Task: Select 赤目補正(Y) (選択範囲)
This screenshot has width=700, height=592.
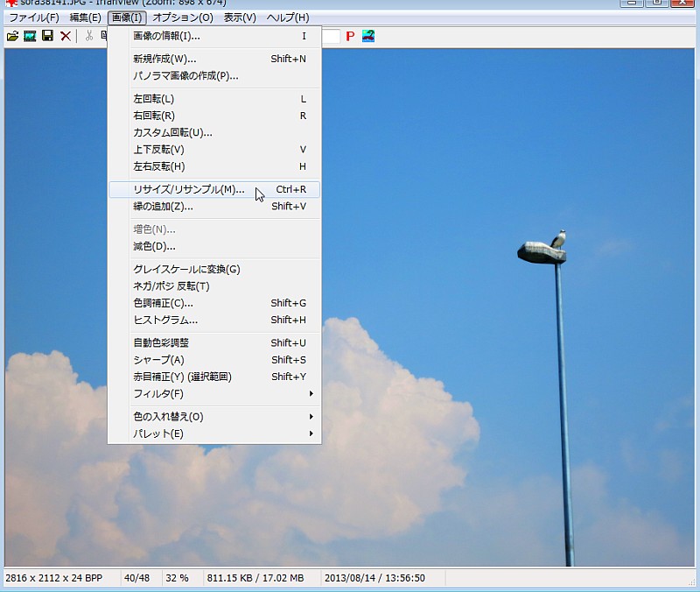Action: [214, 377]
